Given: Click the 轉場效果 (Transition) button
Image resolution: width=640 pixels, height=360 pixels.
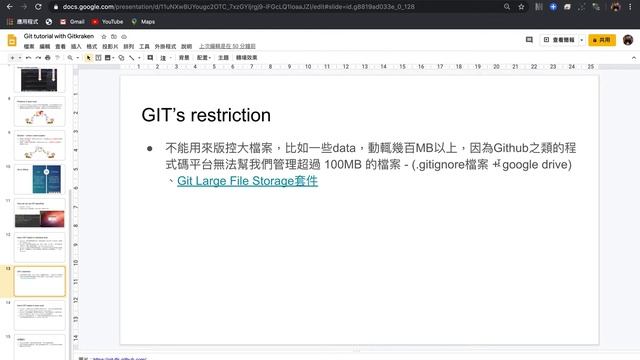Looking at the screenshot, I should [x=247, y=58].
